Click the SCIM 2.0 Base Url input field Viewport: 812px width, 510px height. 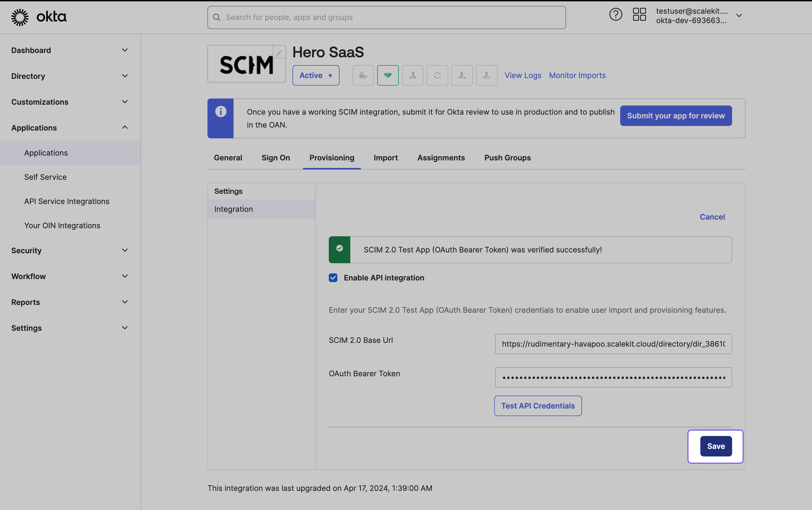point(613,344)
